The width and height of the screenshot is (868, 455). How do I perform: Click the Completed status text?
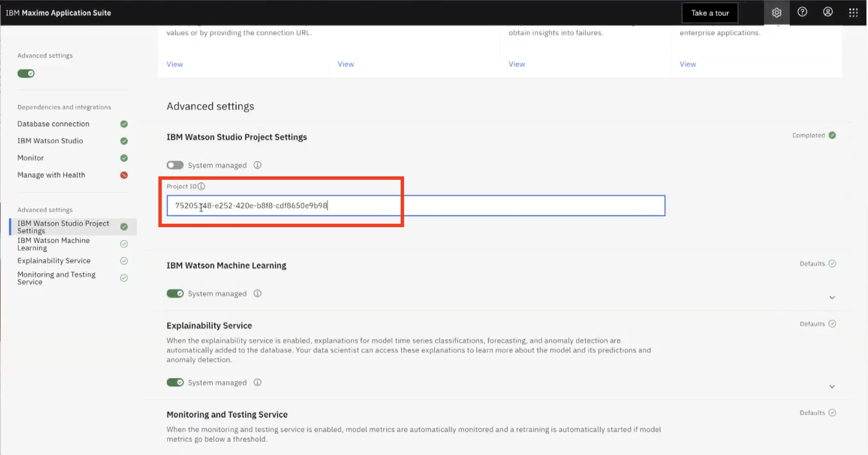click(x=808, y=135)
